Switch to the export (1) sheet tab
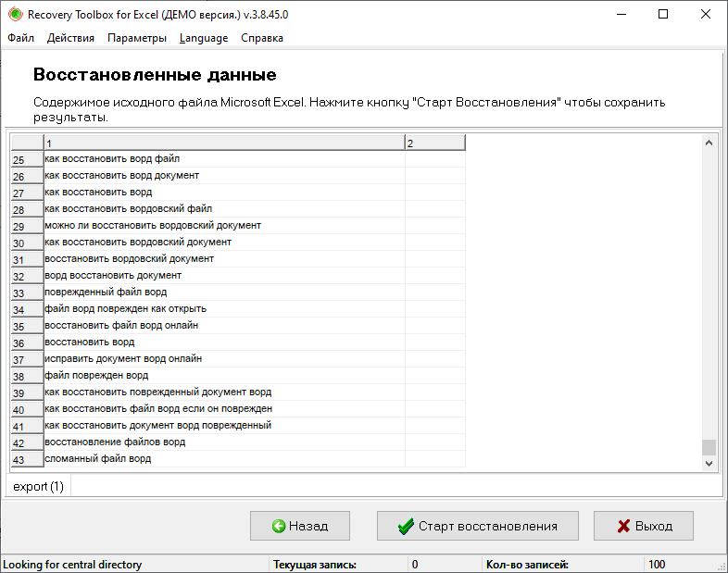Viewport: 728px width, 573px height. [39, 486]
